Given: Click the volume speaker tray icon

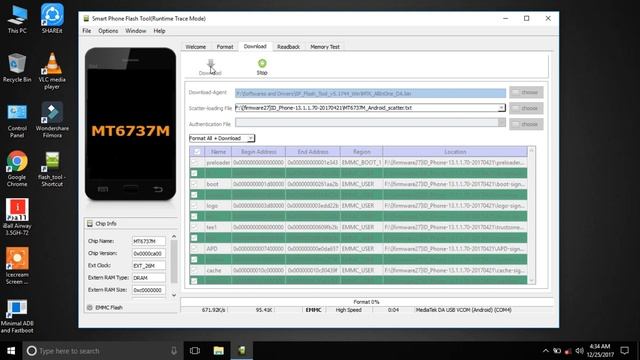Looking at the screenshot, I should [x=579, y=351].
